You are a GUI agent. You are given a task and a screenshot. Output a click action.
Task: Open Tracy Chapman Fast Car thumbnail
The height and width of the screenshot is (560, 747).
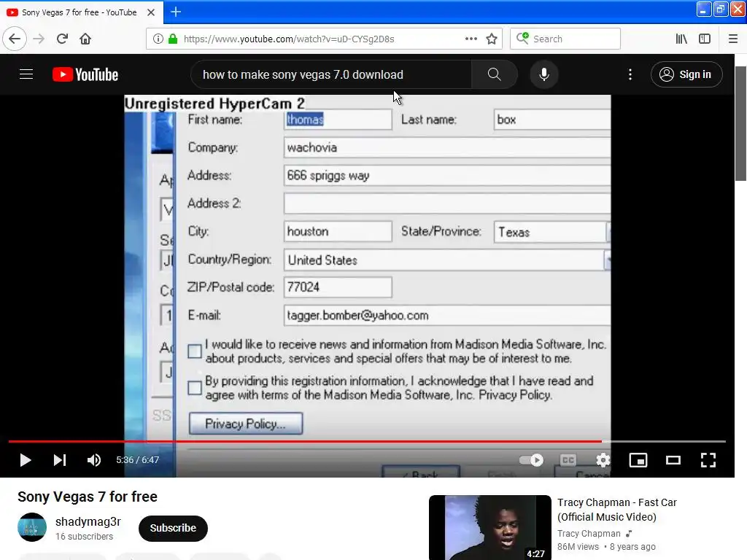489,528
